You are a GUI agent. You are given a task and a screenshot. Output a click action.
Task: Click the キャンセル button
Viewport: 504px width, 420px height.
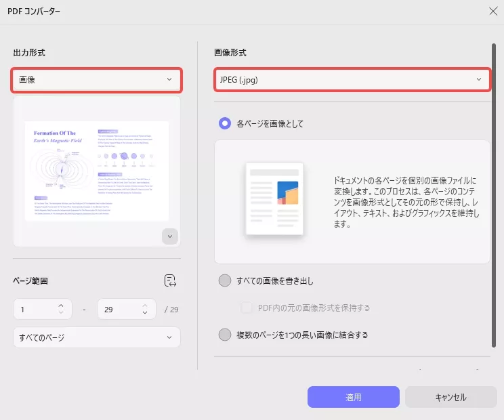point(450,397)
